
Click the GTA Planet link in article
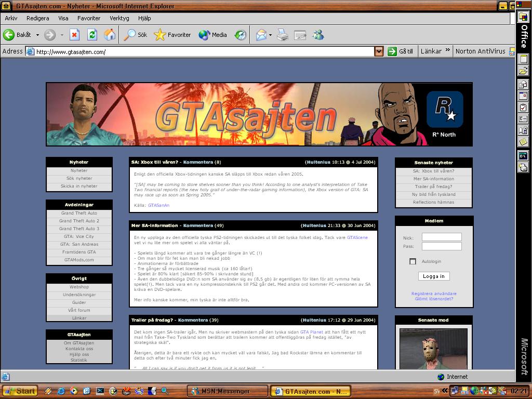pyautogui.click(x=312, y=332)
